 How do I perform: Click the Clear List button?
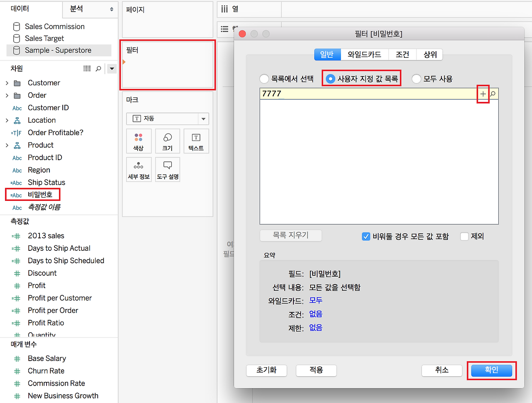pyautogui.click(x=291, y=236)
